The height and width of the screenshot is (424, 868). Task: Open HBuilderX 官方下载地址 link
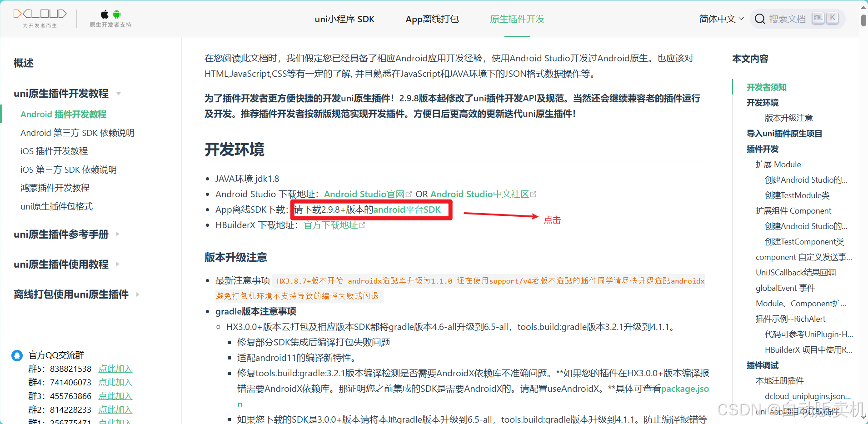[x=331, y=225]
